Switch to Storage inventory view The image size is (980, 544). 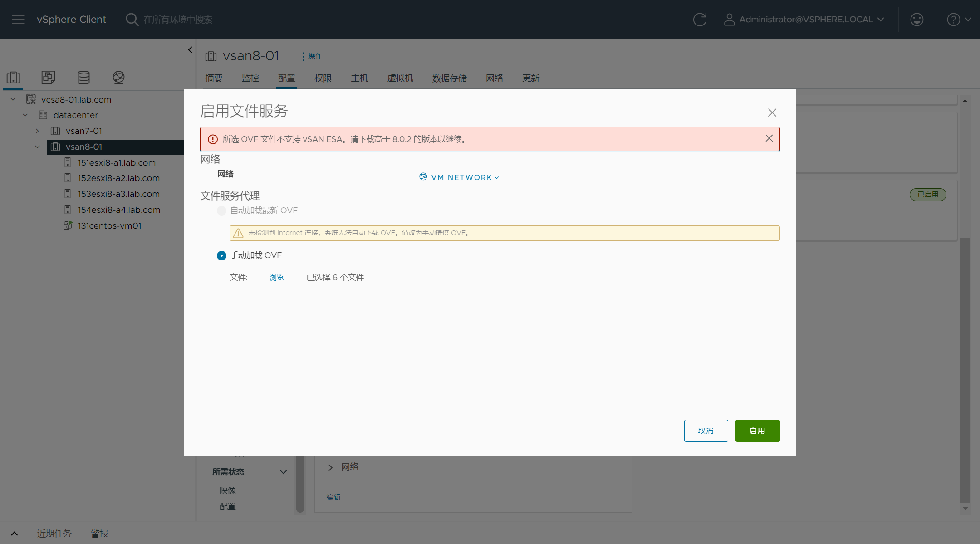click(83, 78)
